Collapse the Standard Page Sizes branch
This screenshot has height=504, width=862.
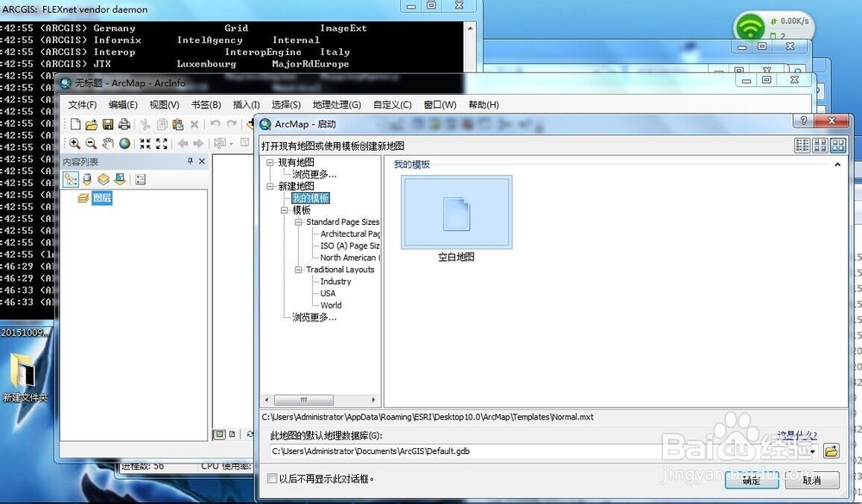297,221
